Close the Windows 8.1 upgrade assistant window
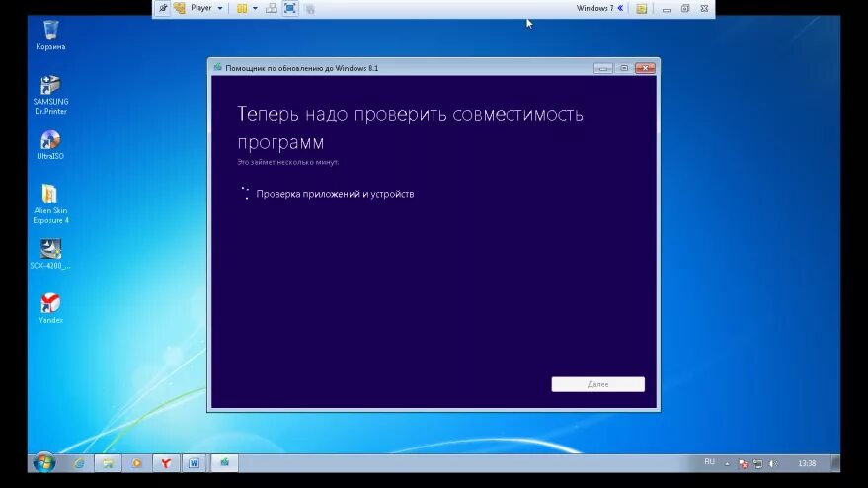This screenshot has height=488, width=868. (645, 68)
